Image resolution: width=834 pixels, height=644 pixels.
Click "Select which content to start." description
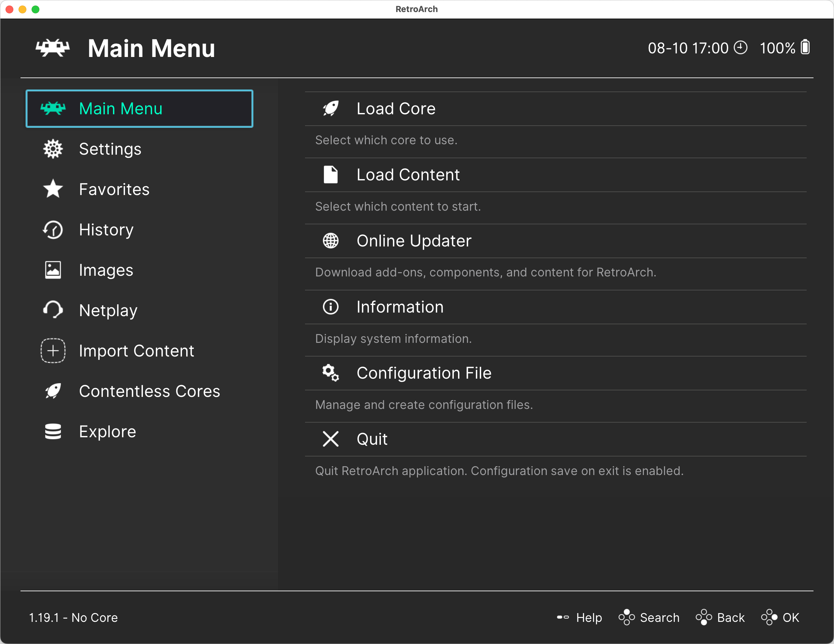(398, 207)
